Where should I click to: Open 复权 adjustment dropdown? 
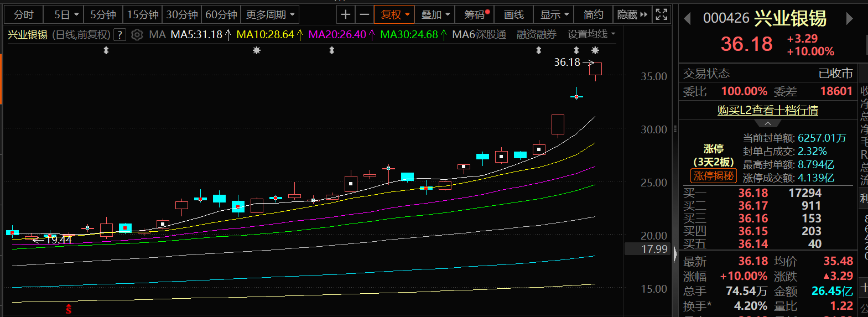click(394, 14)
